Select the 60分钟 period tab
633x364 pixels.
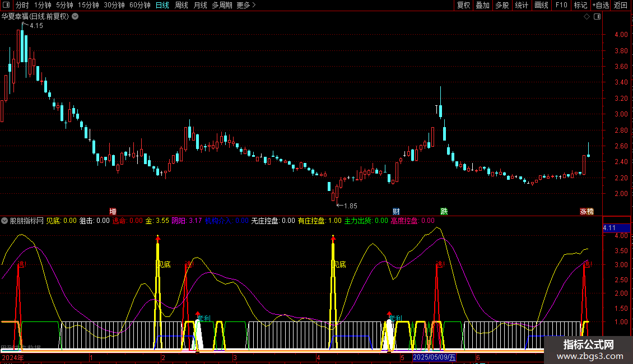click(139, 5)
